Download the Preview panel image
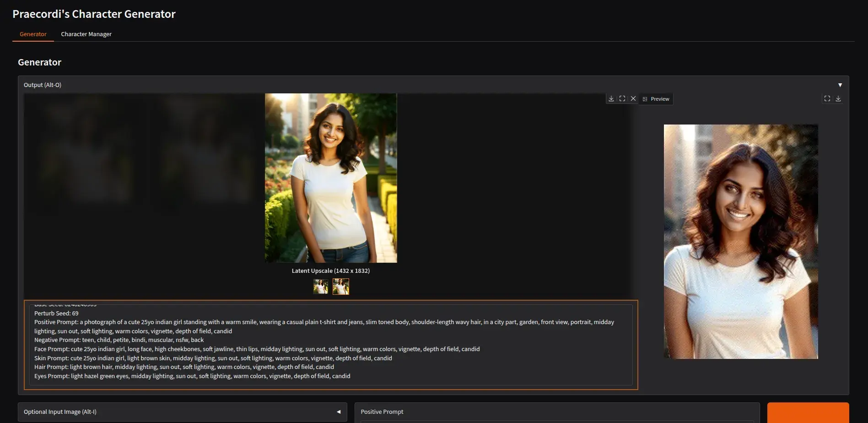This screenshot has height=423, width=868. click(838, 99)
